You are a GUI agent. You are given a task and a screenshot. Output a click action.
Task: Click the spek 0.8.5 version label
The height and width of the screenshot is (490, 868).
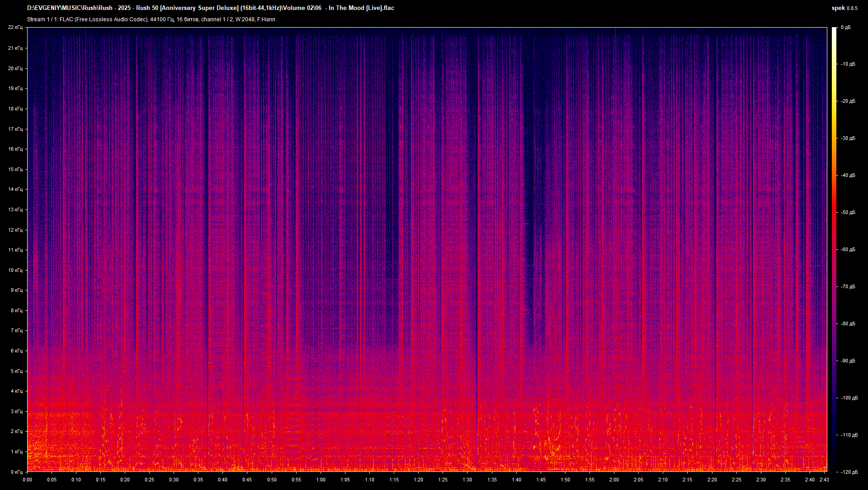point(844,8)
